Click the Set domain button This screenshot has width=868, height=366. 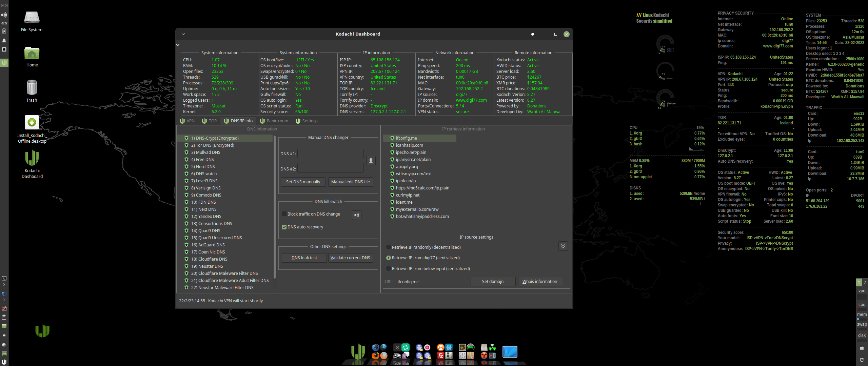click(x=493, y=282)
